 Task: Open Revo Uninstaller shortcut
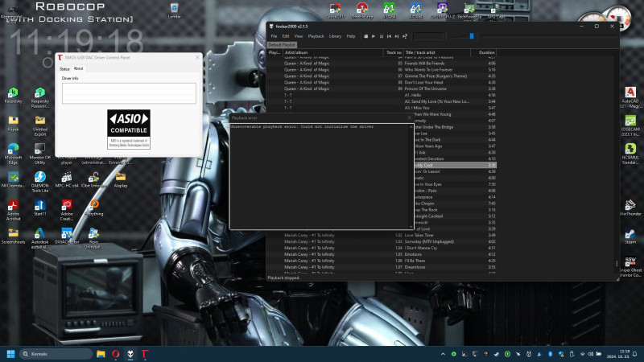point(93,238)
